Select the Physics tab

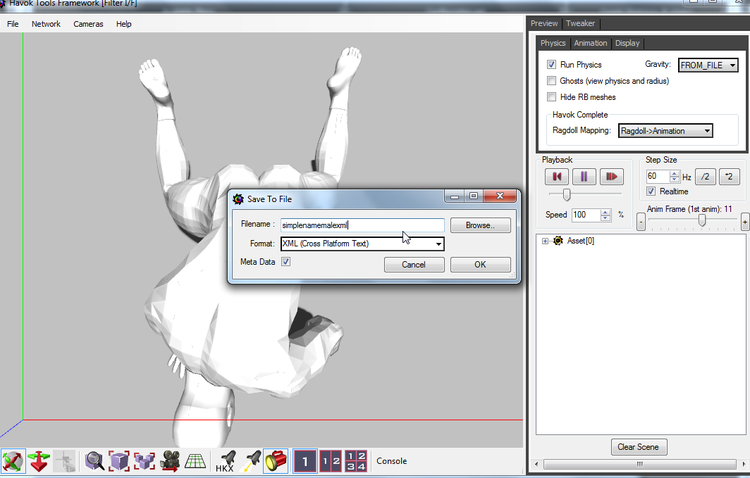553,43
